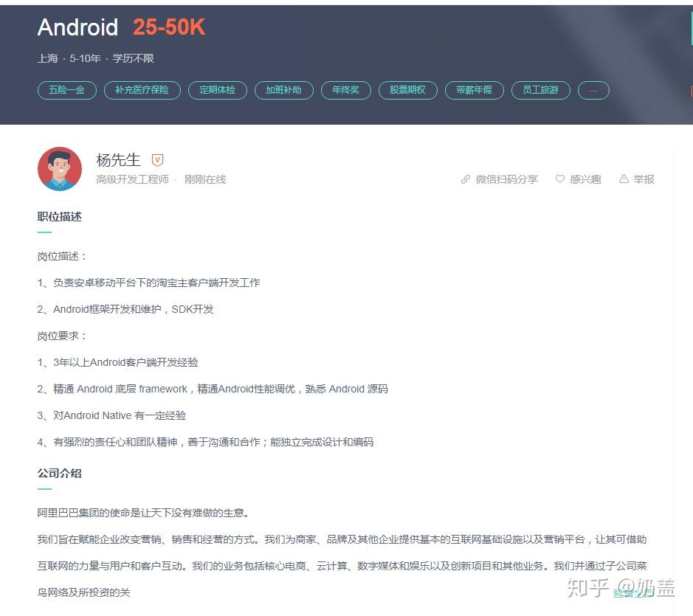Click the 刚刚在线 status text

(x=205, y=179)
